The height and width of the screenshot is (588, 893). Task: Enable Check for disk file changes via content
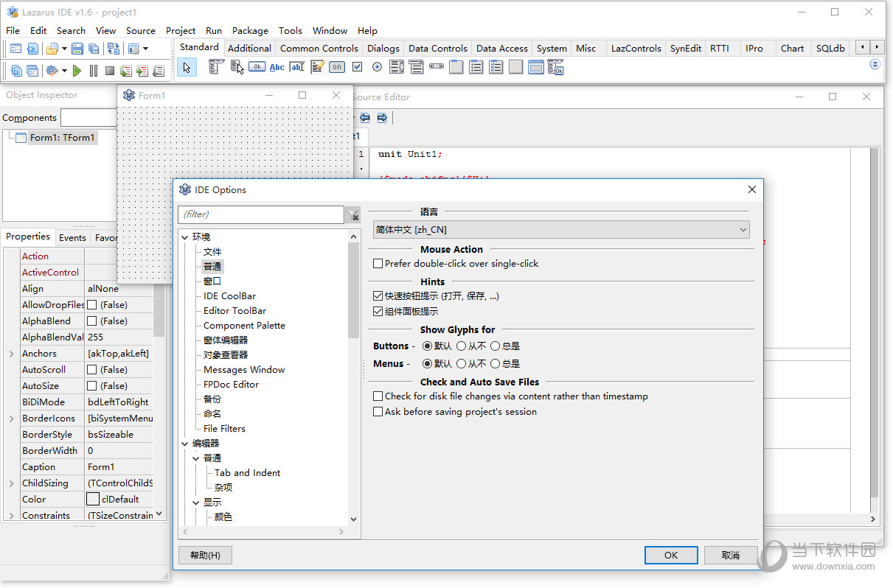378,396
